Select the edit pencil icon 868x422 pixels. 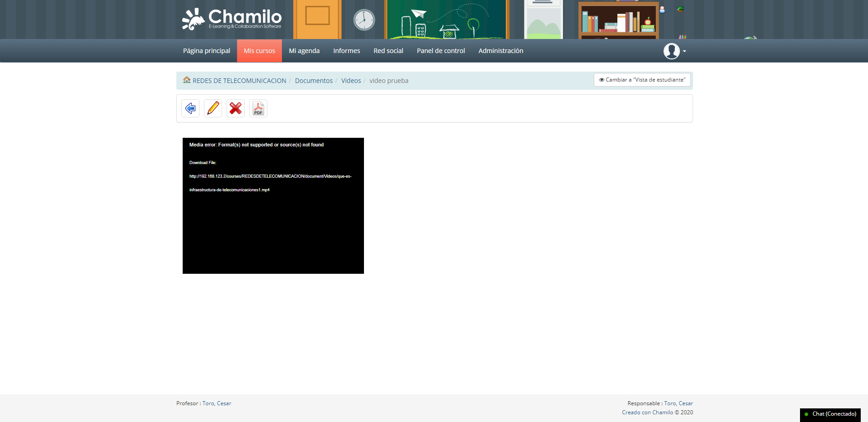213,108
